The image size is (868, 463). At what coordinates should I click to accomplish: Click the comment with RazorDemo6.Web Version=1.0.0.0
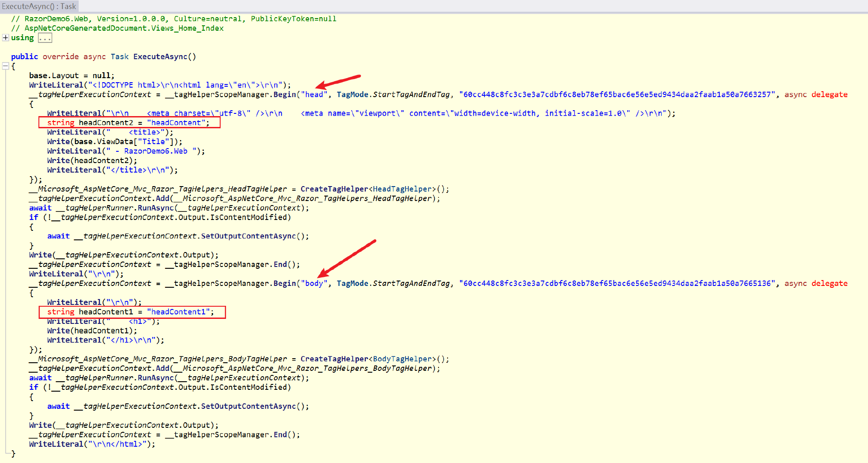click(174, 19)
